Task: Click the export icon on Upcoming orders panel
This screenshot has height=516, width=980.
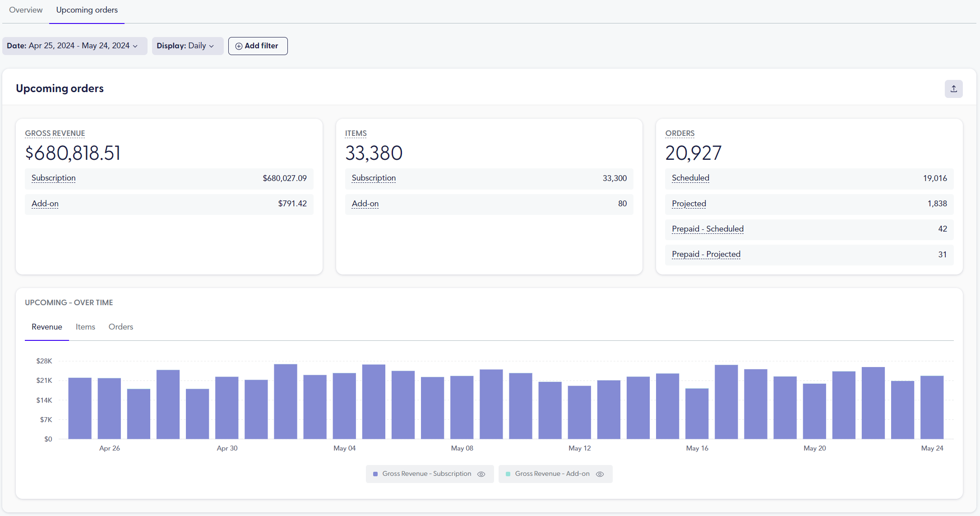Action: [954, 88]
